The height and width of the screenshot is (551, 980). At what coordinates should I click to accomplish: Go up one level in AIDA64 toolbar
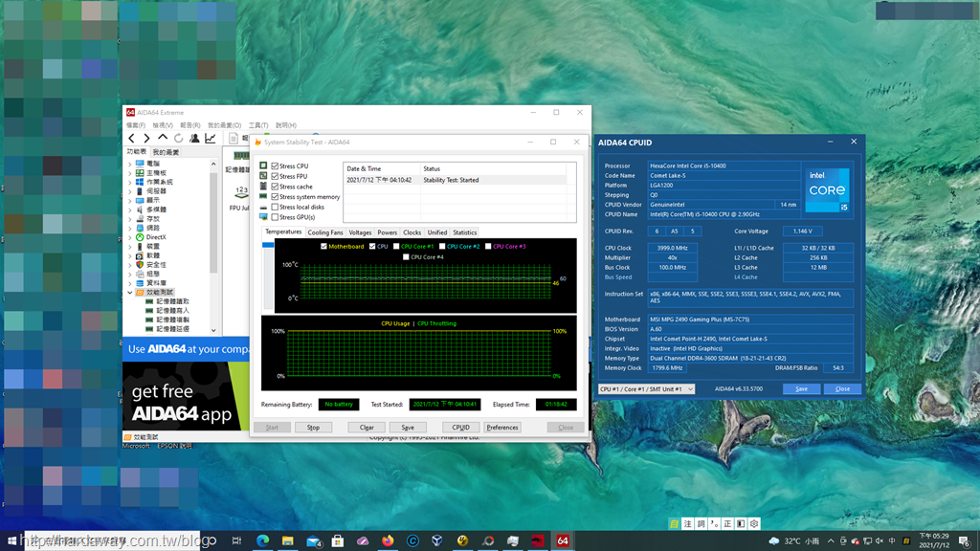(163, 138)
